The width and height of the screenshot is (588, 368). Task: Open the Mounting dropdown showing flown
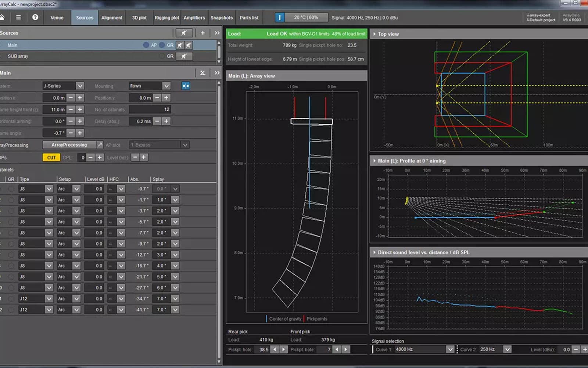[166, 86]
